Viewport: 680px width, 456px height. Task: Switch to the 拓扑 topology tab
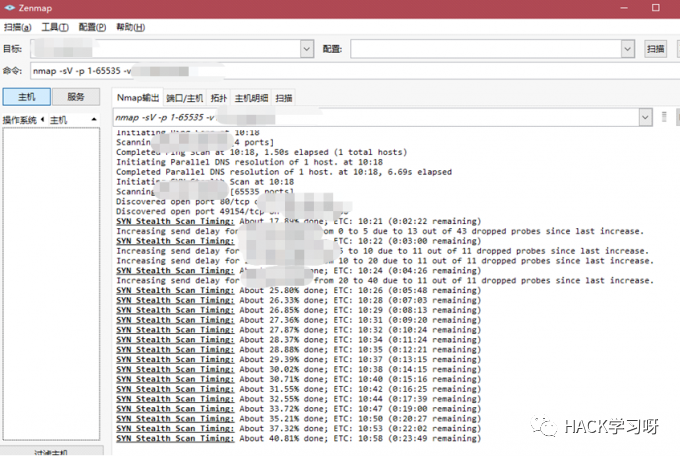[x=219, y=98]
